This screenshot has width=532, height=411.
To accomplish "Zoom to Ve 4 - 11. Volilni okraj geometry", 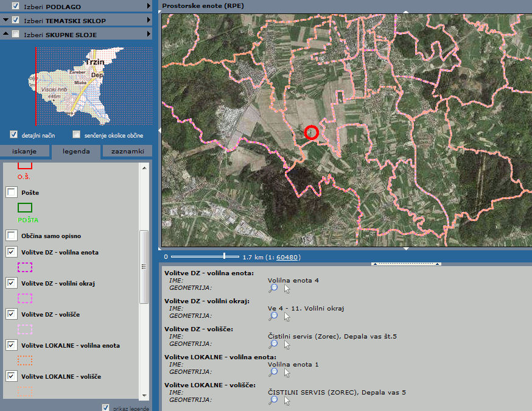I will [273, 317].
